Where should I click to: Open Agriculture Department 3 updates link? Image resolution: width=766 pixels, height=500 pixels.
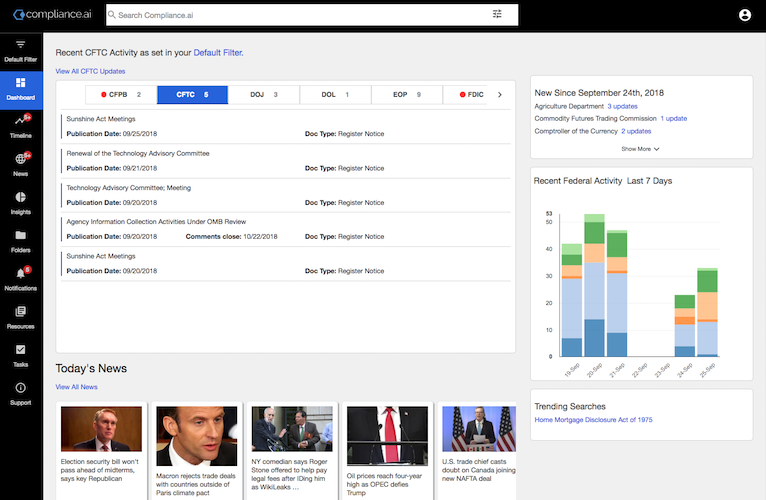point(622,107)
